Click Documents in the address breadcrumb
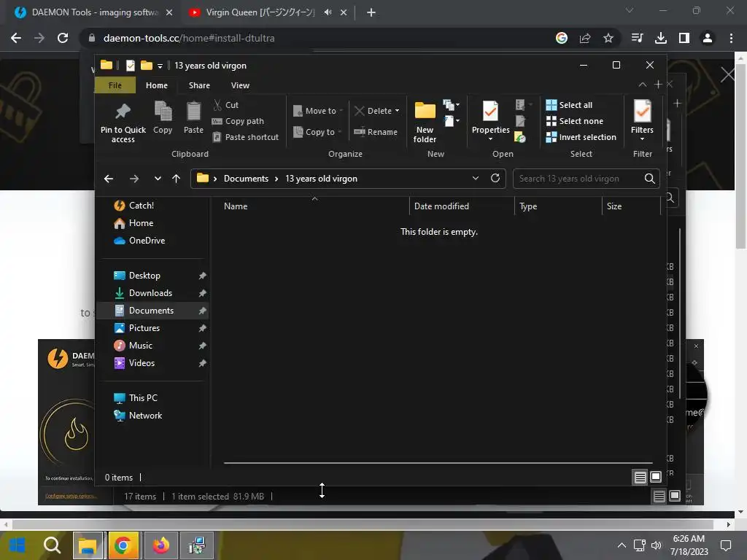The height and width of the screenshot is (560, 747). pos(247,179)
